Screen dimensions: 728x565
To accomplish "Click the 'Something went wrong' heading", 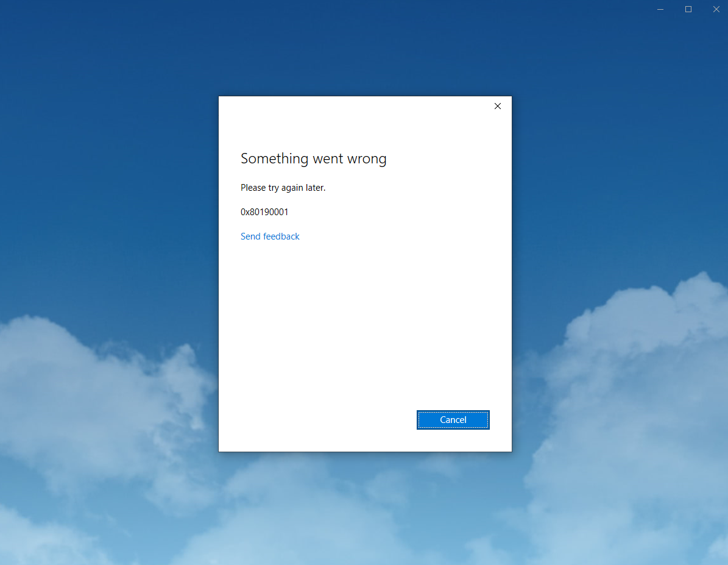I will click(313, 159).
